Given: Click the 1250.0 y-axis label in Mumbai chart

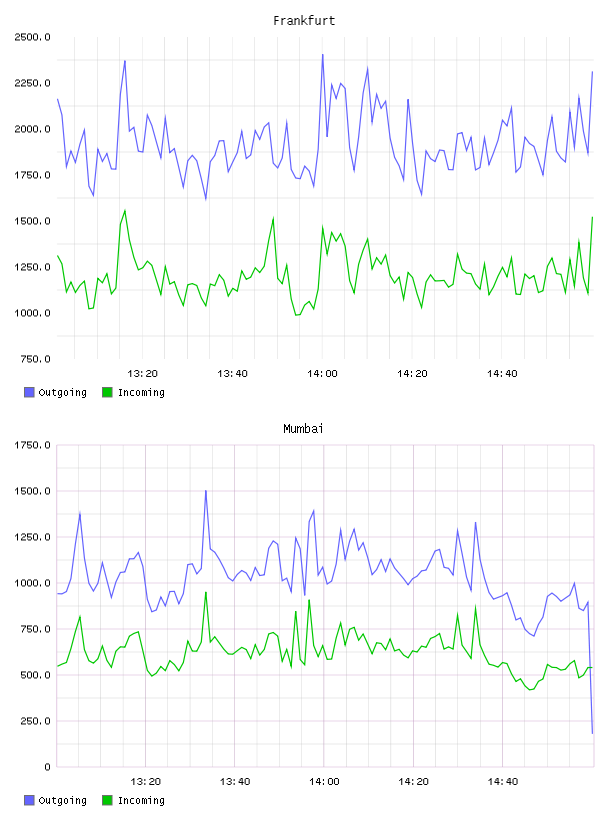Looking at the screenshot, I should click(32, 537).
